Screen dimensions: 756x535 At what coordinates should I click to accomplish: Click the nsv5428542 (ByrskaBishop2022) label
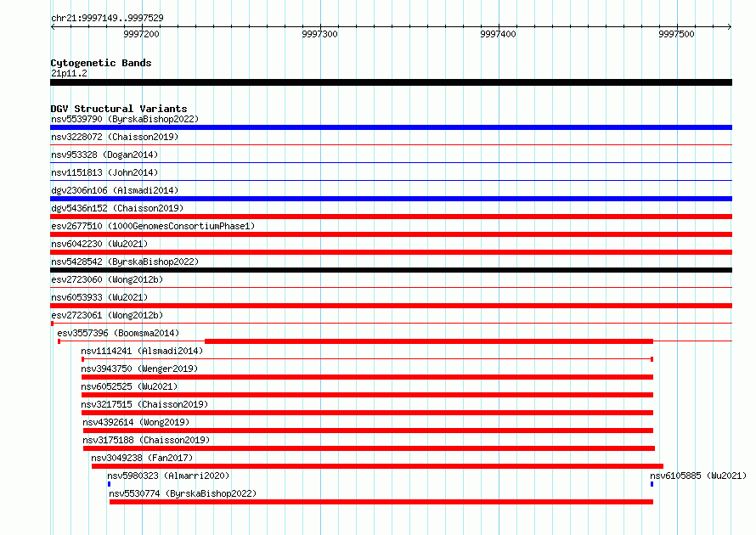click(x=125, y=262)
